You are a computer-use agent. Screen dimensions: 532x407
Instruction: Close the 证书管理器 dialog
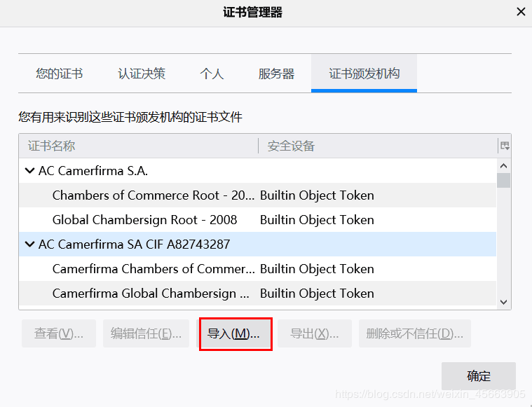coord(521,12)
